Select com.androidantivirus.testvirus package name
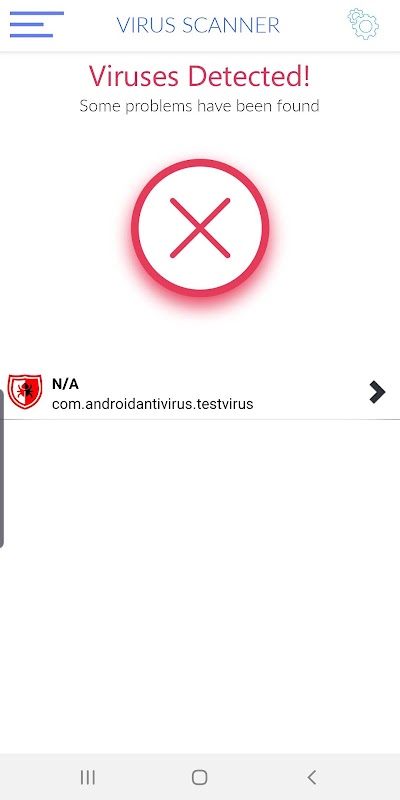400x800 pixels. pyautogui.click(x=153, y=404)
